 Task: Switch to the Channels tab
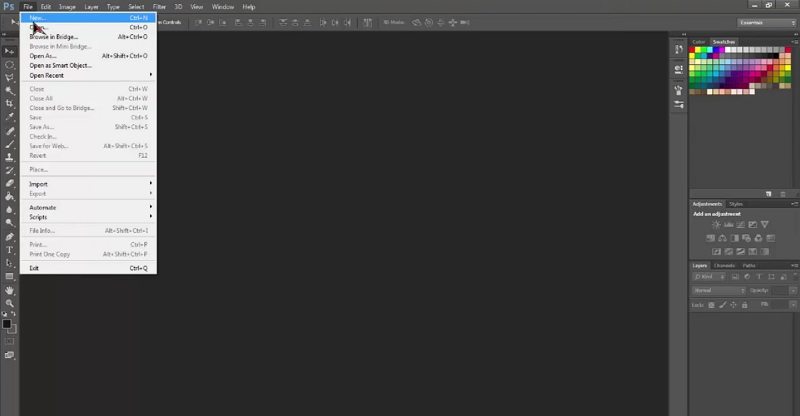tap(724, 265)
